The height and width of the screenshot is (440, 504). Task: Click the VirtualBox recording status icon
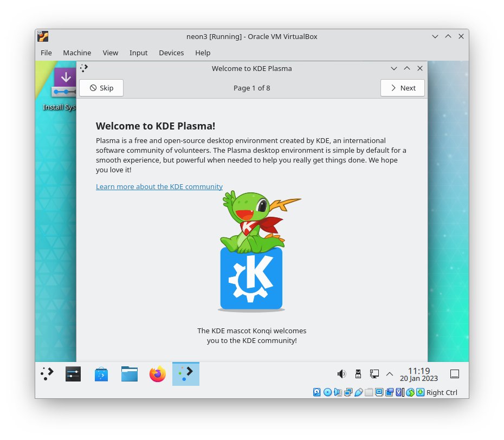click(x=389, y=392)
